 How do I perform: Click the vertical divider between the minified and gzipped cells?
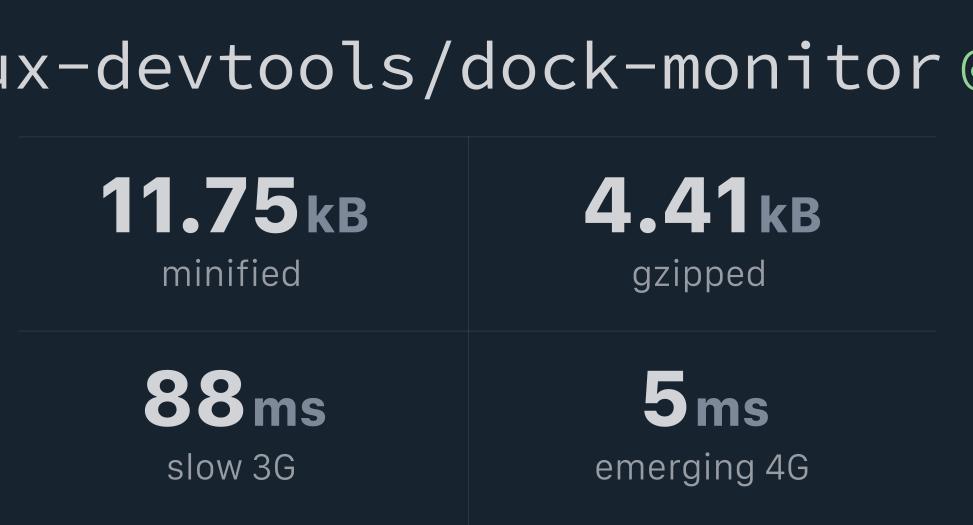pos(469,233)
